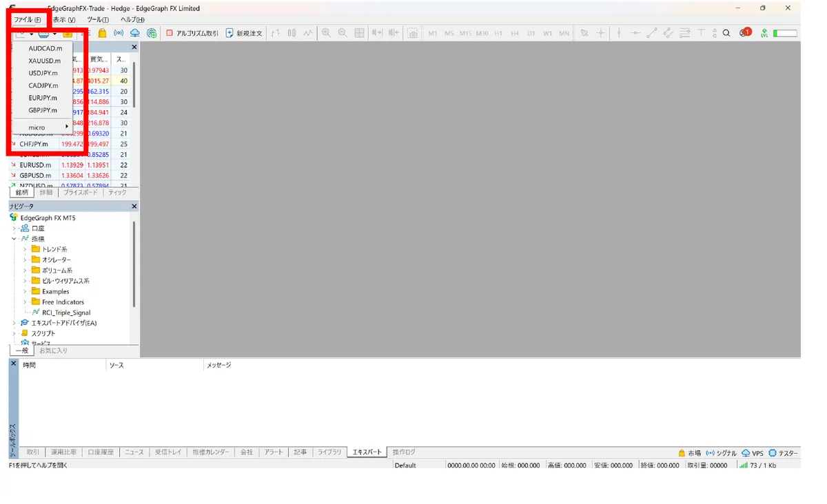Open the micro submenu arrow
The image size is (827, 504).
[x=67, y=127]
